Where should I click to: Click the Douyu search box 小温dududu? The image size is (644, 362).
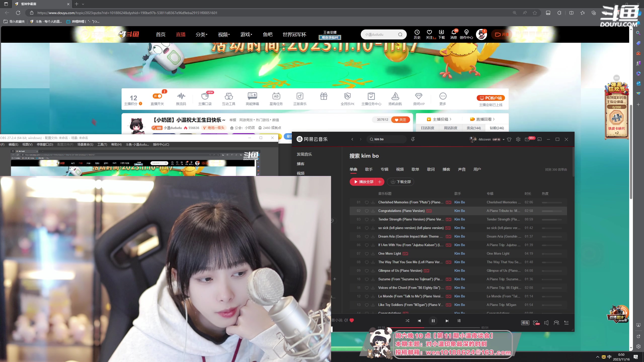click(x=384, y=34)
